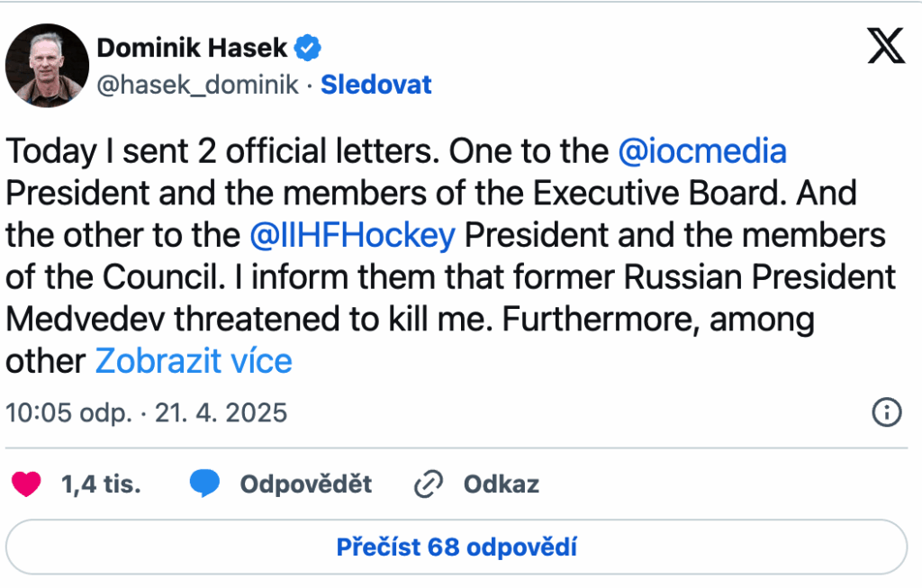The image size is (922, 588).
Task: Click the Dominik Hasek display name
Action: pos(192,47)
